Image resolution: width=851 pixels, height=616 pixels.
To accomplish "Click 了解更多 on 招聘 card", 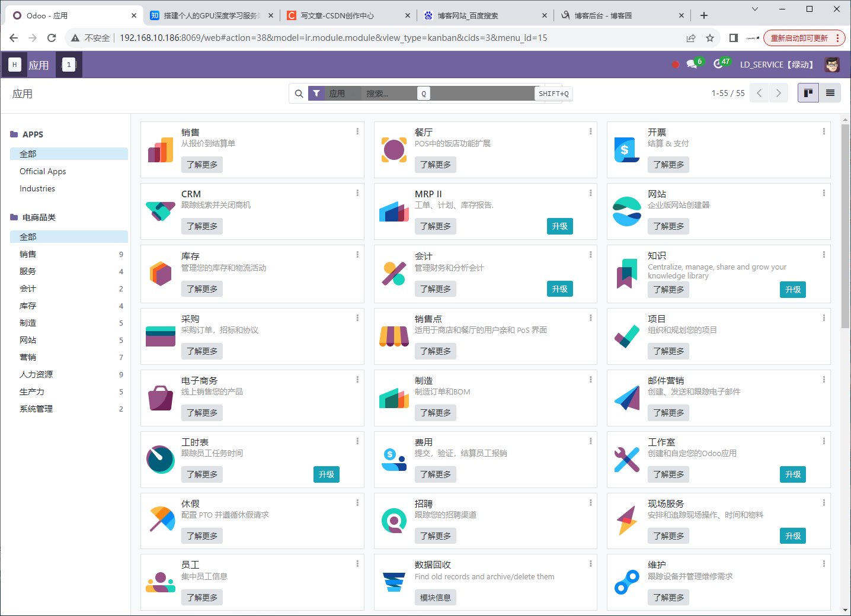I will 436,536.
